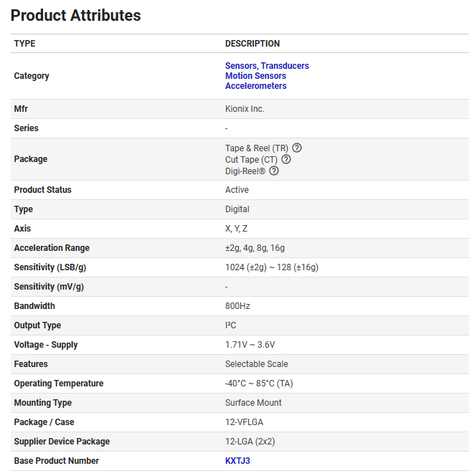469x476 pixels.
Task: Select the acceleration range value ±2g, 4g, 8g, 16g
Action: pos(255,248)
